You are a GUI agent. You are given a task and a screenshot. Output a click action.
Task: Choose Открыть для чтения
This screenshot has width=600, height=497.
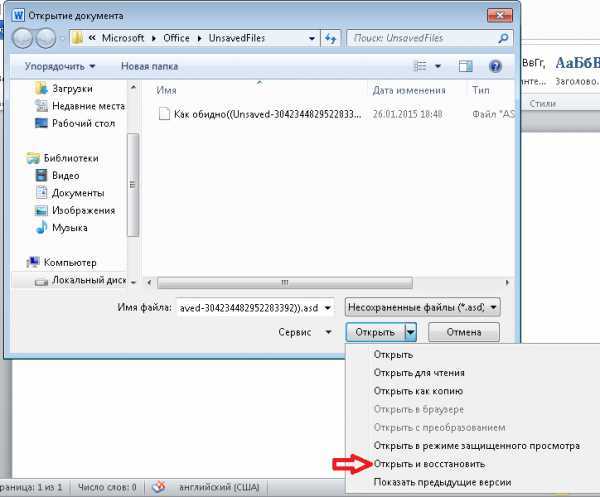419,373
